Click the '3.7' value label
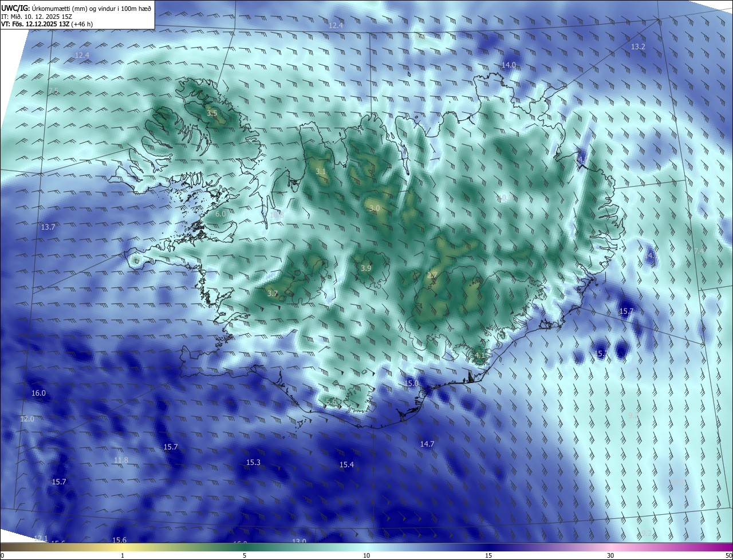Image resolution: width=733 pixels, height=560 pixels. coord(273,294)
